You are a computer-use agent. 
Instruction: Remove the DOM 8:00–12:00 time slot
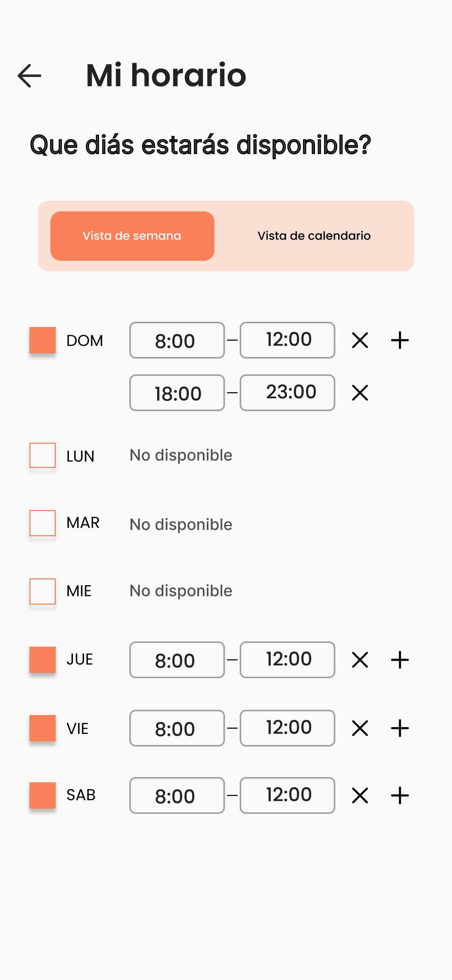(360, 340)
